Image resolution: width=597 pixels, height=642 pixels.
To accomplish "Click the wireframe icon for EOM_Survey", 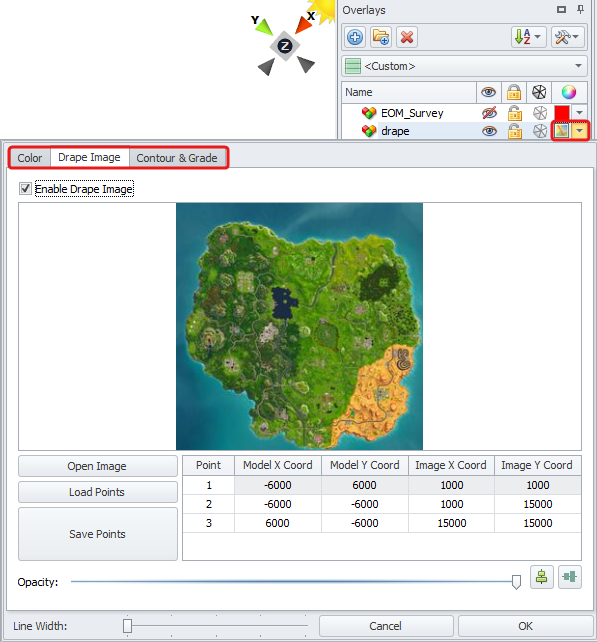I will [x=540, y=113].
